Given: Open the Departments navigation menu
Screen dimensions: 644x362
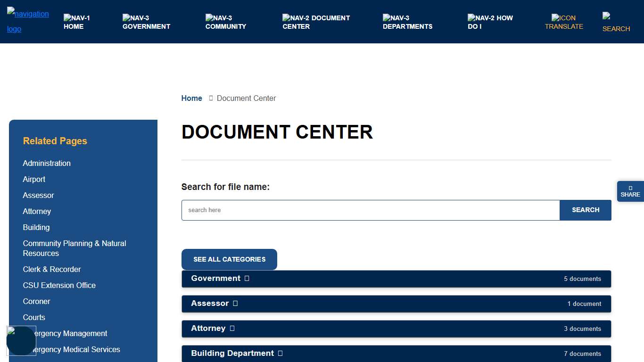Looking at the screenshot, I should click(407, 22).
